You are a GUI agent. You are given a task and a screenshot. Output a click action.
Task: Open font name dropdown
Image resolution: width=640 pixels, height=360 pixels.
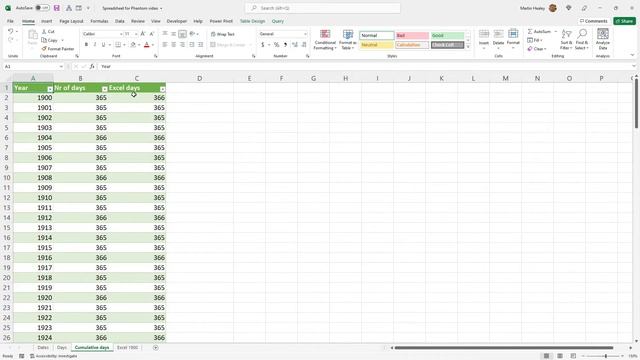point(121,34)
